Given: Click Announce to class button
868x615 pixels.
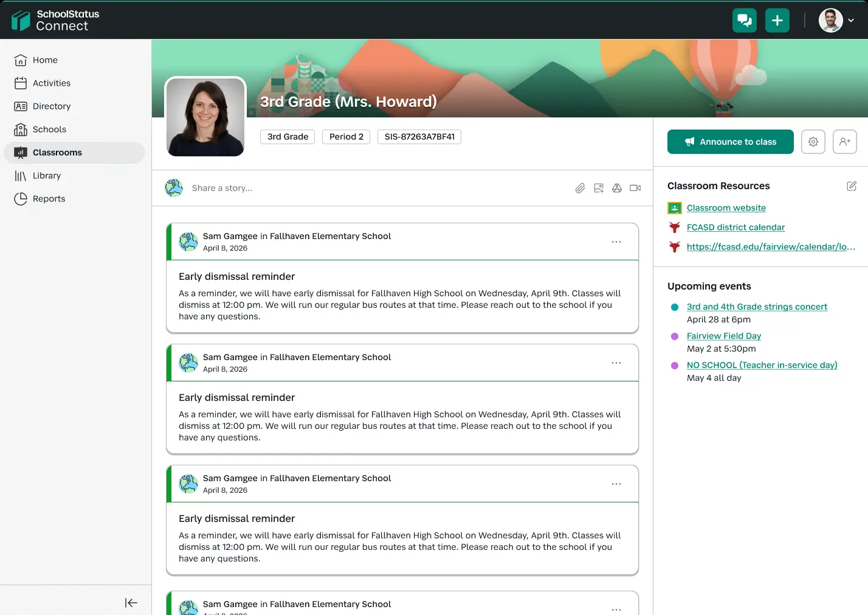Looking at the screenshot, I should pos(731,142).
